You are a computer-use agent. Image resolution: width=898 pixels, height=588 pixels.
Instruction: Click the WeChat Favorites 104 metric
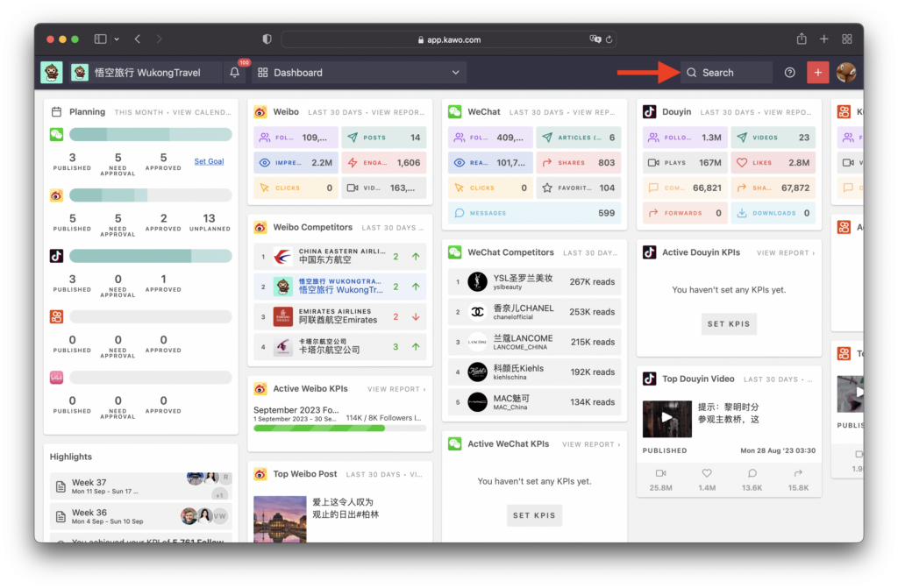coord(579,188)
